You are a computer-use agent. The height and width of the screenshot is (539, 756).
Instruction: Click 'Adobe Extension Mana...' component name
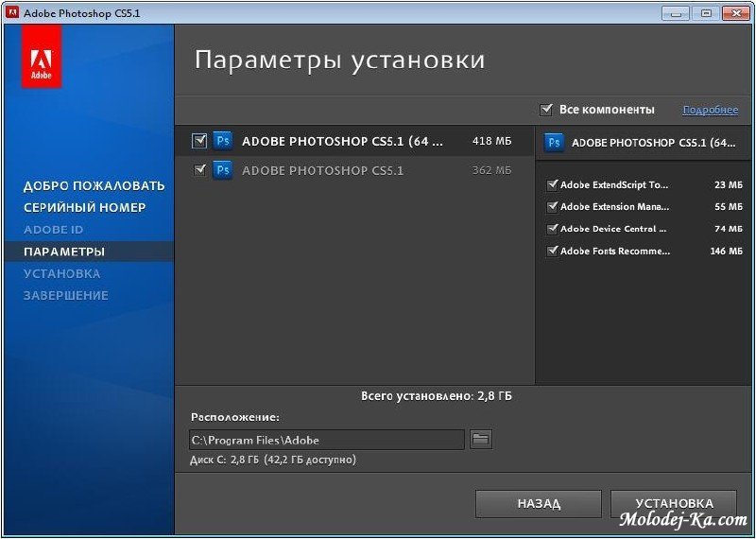tap(615, 206)
